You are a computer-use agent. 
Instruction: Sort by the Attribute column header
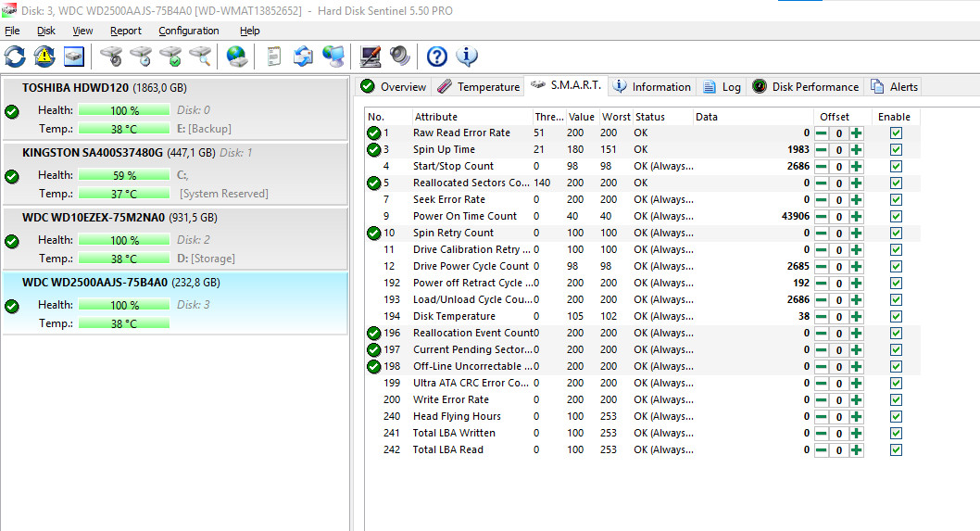[436, 117]
